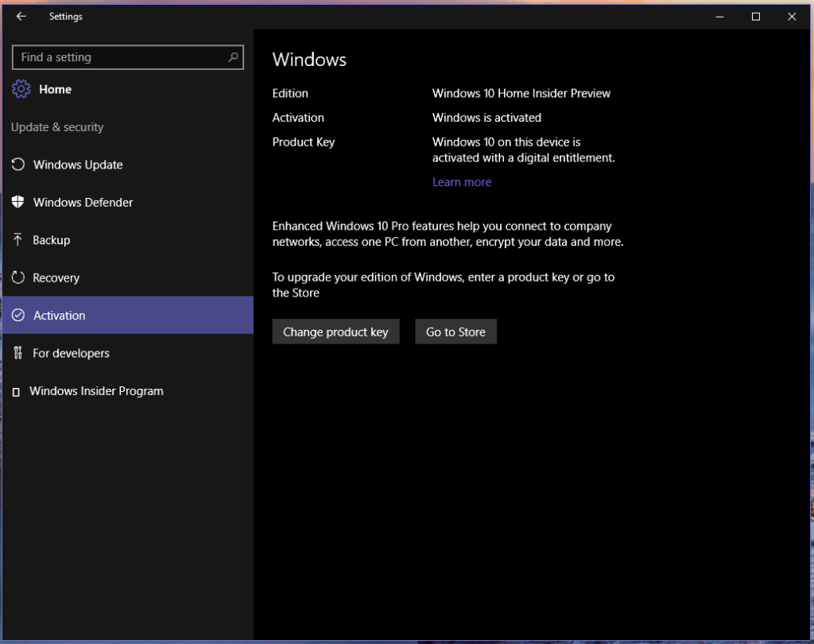Click the Recovery history icon
The image size is (814, 644).
click(18, 277)
